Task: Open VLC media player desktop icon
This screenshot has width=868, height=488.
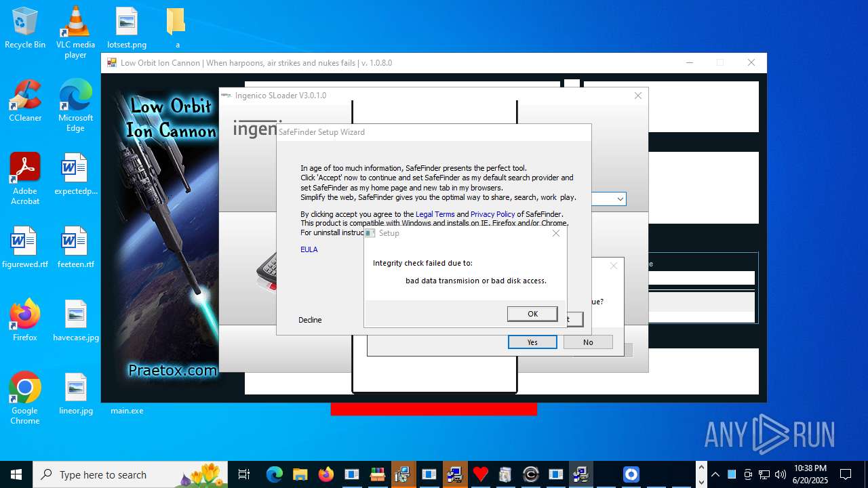Action: (x=75, y=32)
